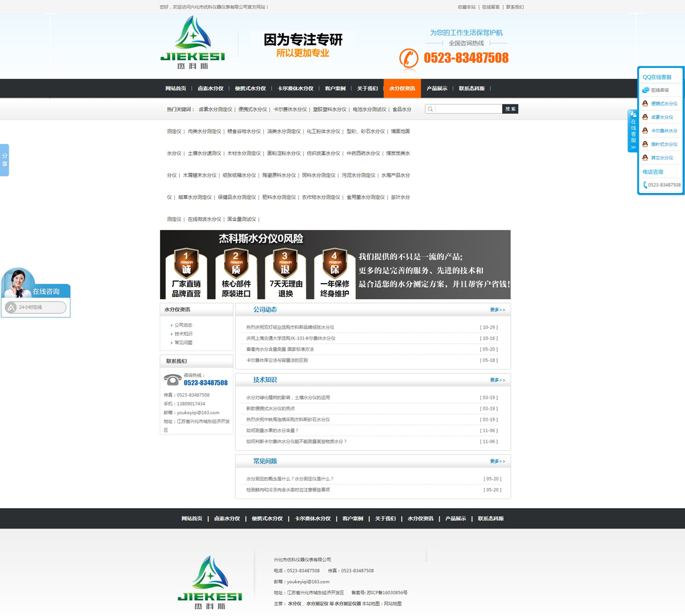Click the blue chat bubble icon for 在线咨询
The image size is (685, 616).
(646, 90)
